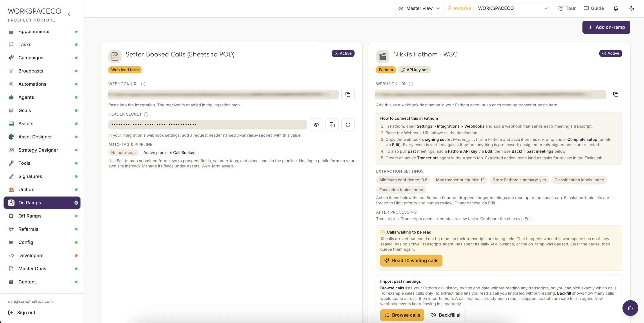Click info icon beside Fathom WEBHOOK URL
The width and height of the screenshot is (644, 323).
[x=411, y=84]
